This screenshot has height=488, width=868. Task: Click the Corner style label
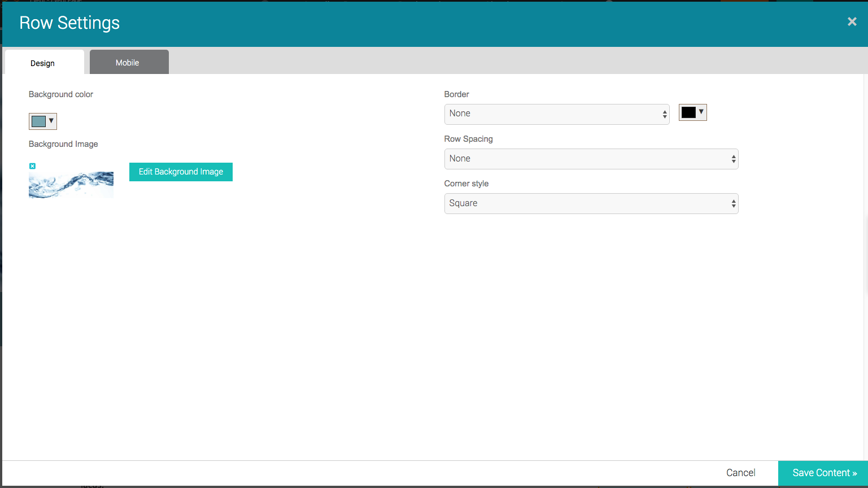[x=466, y=184]
